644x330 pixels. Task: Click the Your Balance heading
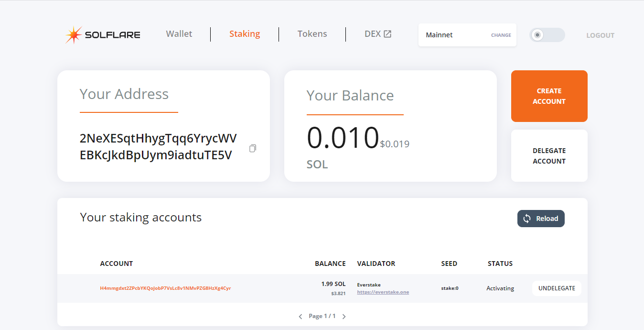350,96
